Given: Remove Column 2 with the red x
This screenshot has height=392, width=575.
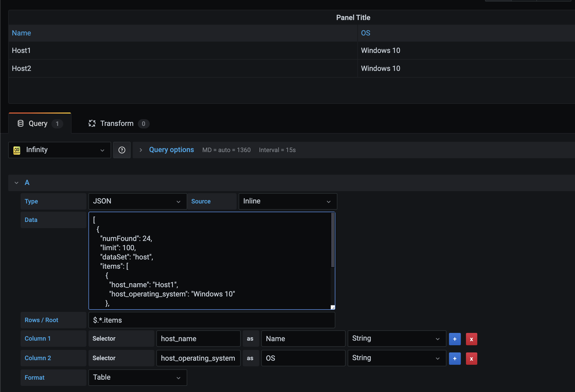Looking at the screenshot, I should click(471, 358).
